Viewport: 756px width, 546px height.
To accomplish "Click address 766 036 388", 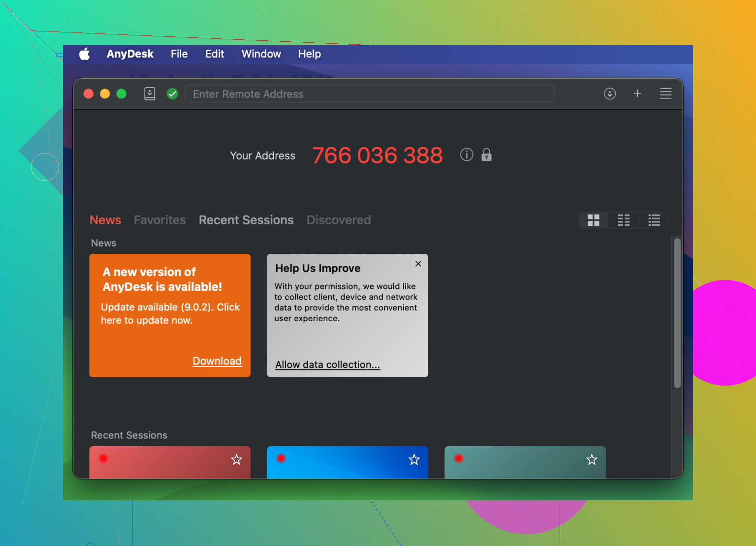I will tap(378, 155).
